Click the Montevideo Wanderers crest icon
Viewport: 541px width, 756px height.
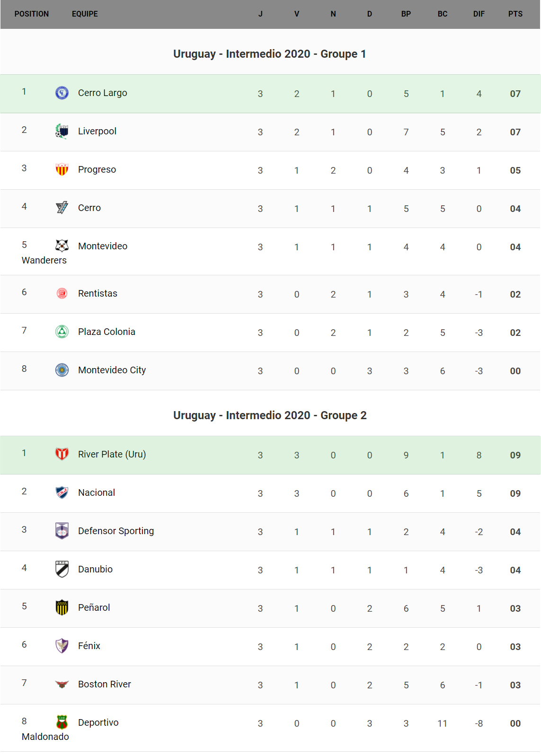point(62,246)
